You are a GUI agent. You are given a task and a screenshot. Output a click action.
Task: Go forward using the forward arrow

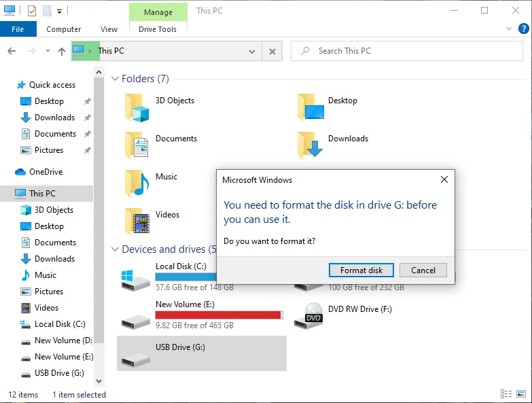click(x=31, y=51)
